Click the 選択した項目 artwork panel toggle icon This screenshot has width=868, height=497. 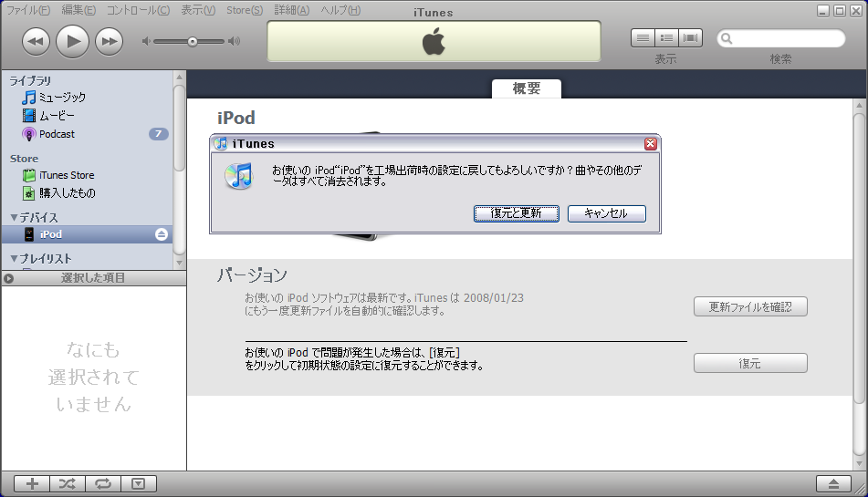[9, 278]
